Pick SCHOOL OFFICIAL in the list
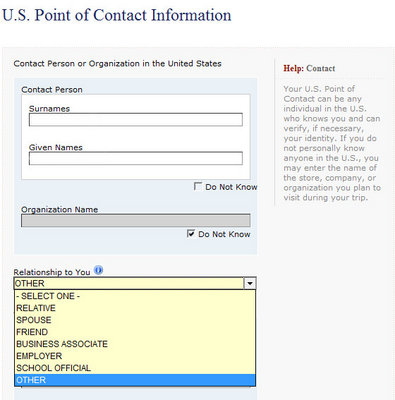 (135, 368)
